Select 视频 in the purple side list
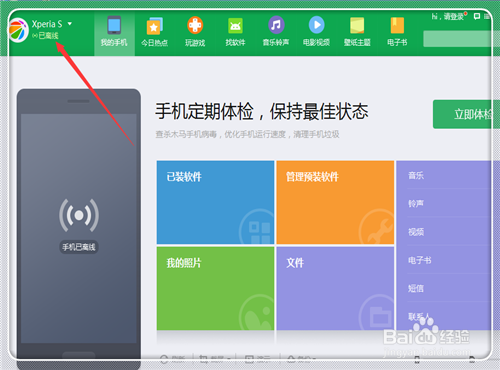 416,232
